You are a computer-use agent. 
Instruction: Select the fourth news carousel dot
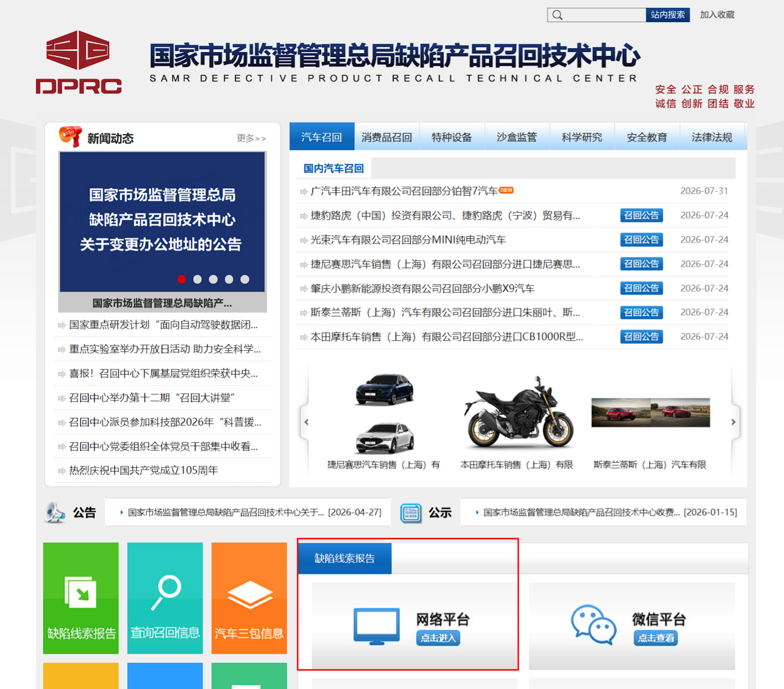(229, 279)
